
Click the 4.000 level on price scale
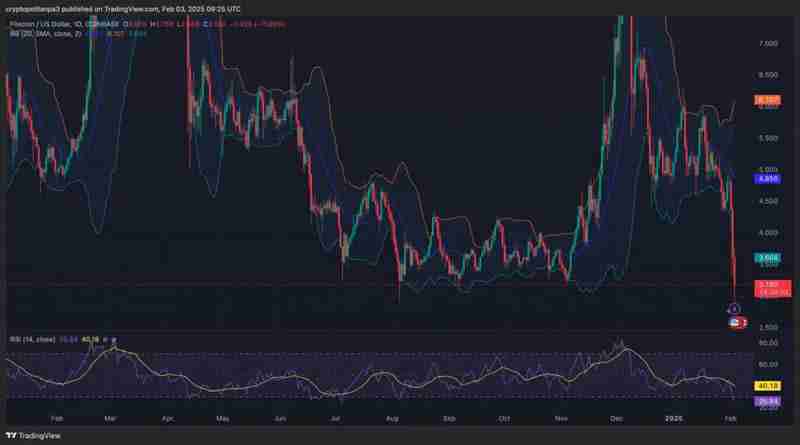tap(767, 232)
